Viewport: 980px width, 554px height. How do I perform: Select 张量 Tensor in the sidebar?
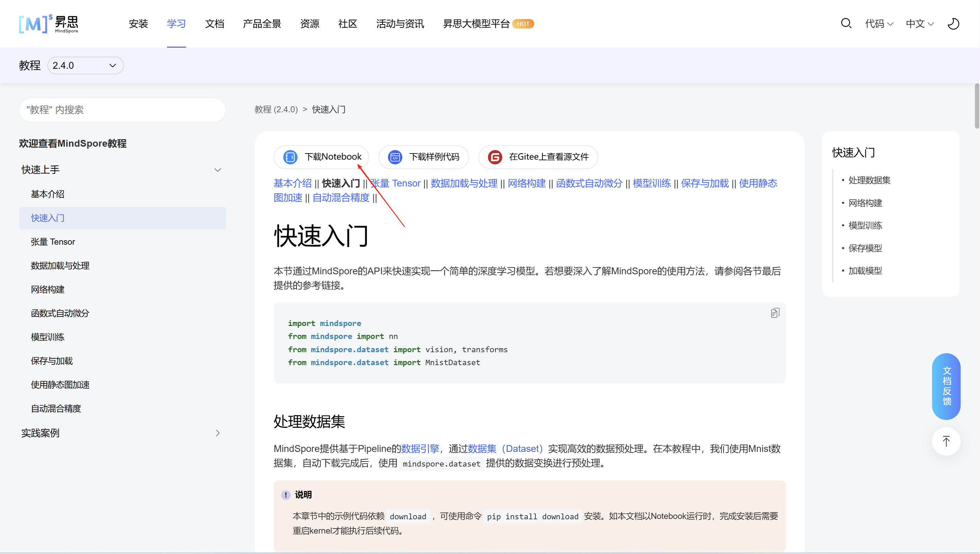(53, 242)
